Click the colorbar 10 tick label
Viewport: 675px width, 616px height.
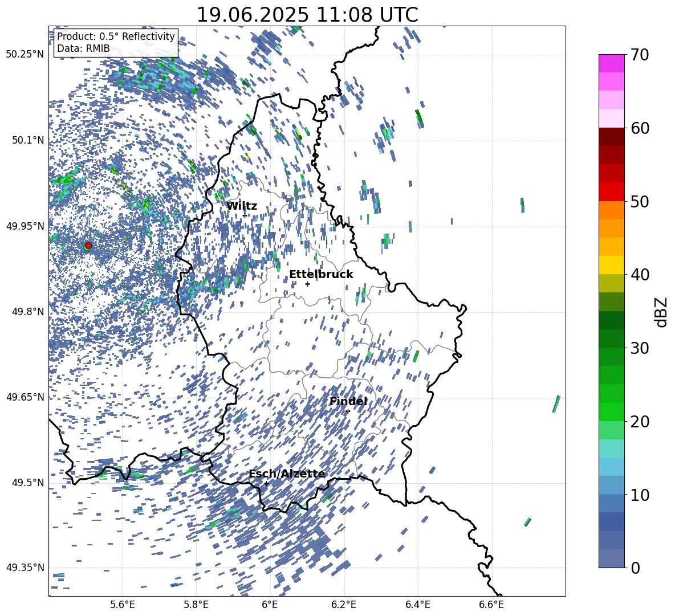coord(640,495)
